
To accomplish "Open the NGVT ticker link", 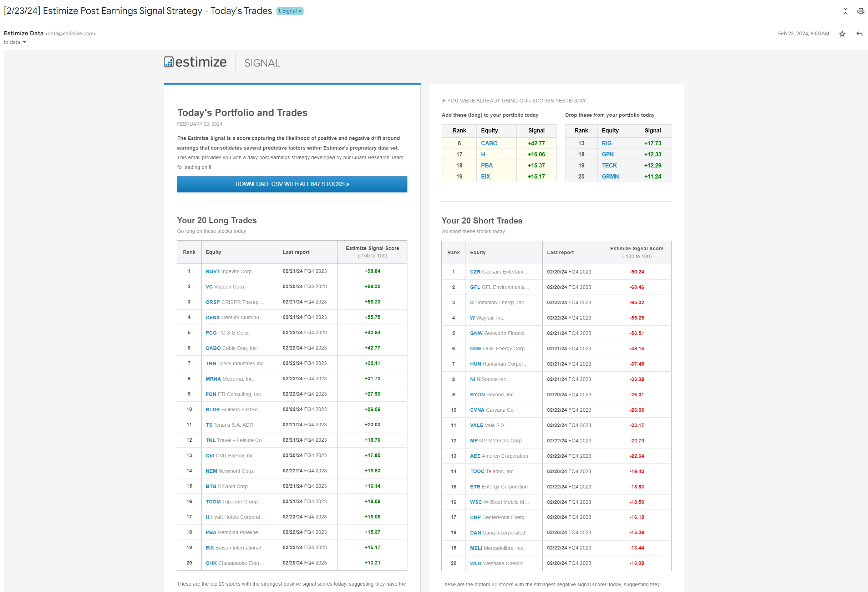I will pos(213,271).
